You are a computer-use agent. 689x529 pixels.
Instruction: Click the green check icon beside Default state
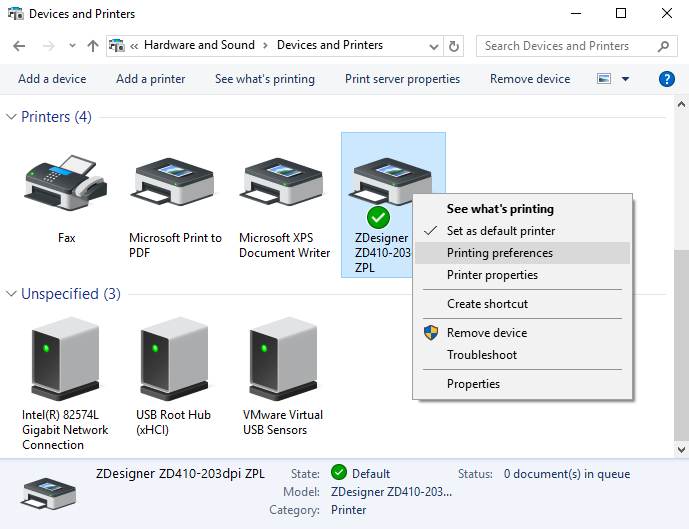coord(339,472)
